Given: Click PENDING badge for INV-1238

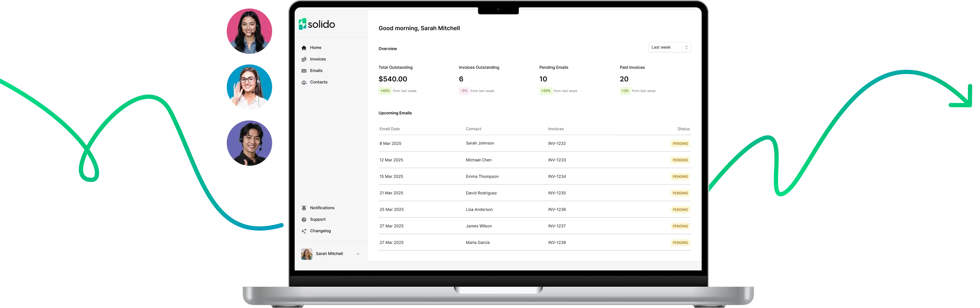Looking at the screenshot, I should coord(680,243).
